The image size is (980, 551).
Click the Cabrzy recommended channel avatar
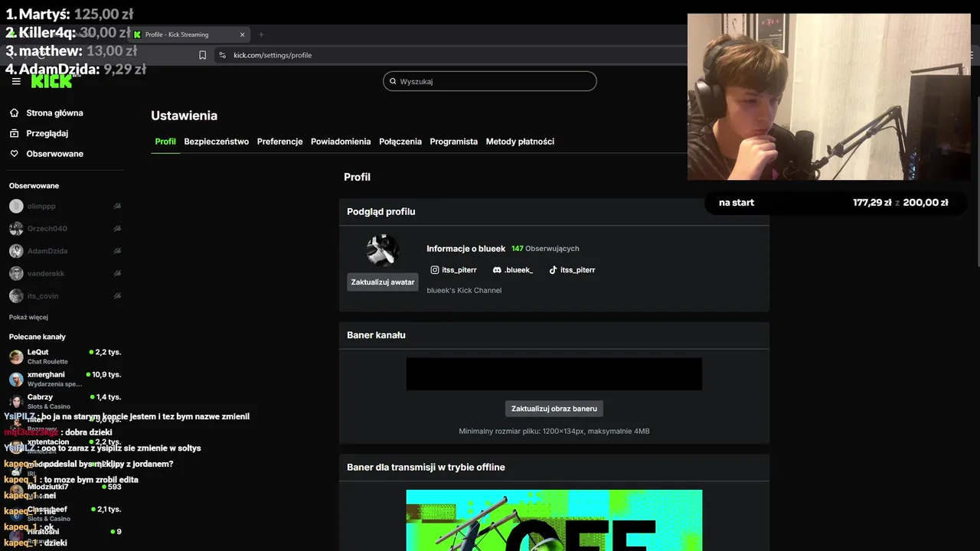(16, 402)
